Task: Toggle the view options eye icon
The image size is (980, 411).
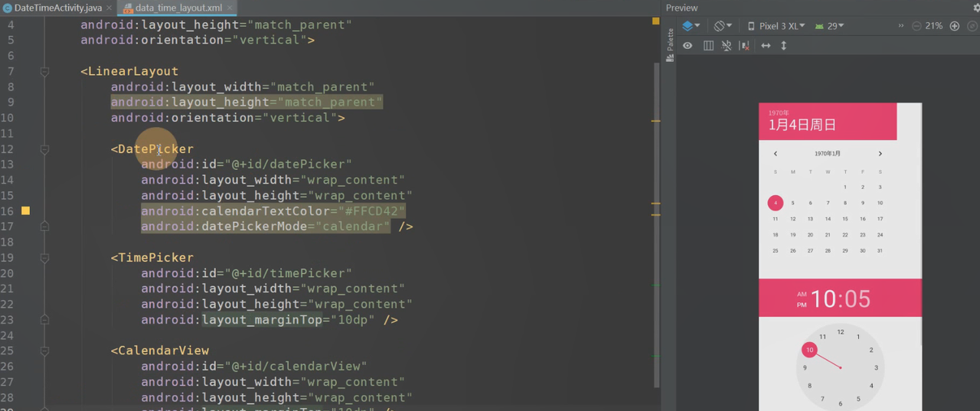Action: [x=688, y=46]
